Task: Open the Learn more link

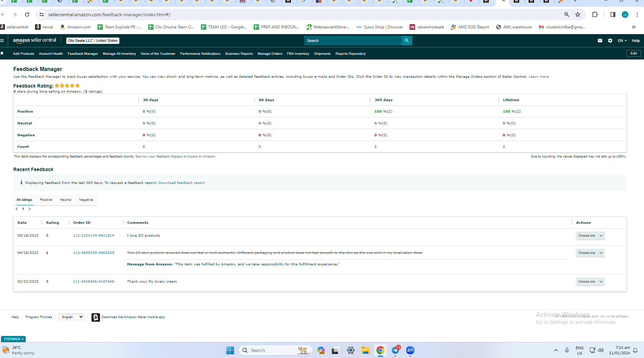Action: point(539,77)
